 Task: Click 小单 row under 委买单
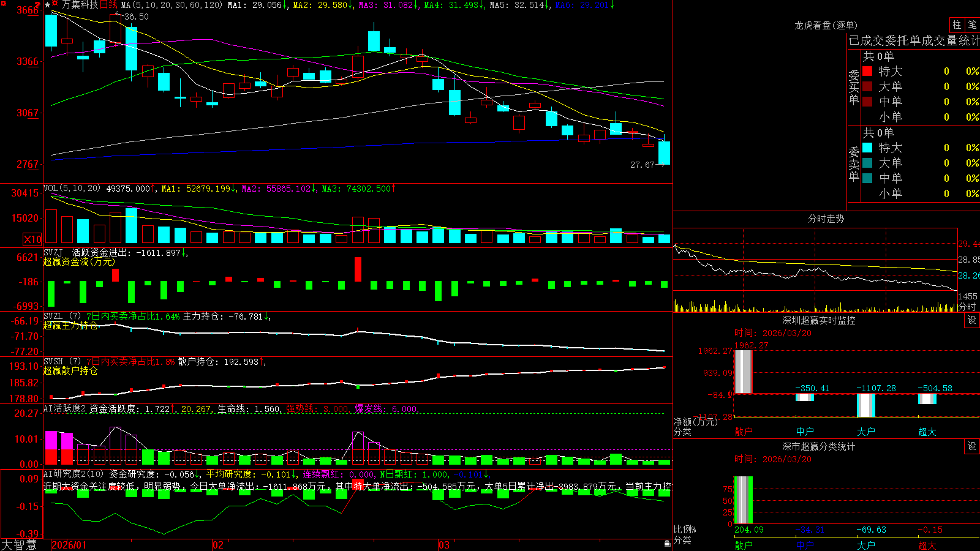[x=921, y=117]
